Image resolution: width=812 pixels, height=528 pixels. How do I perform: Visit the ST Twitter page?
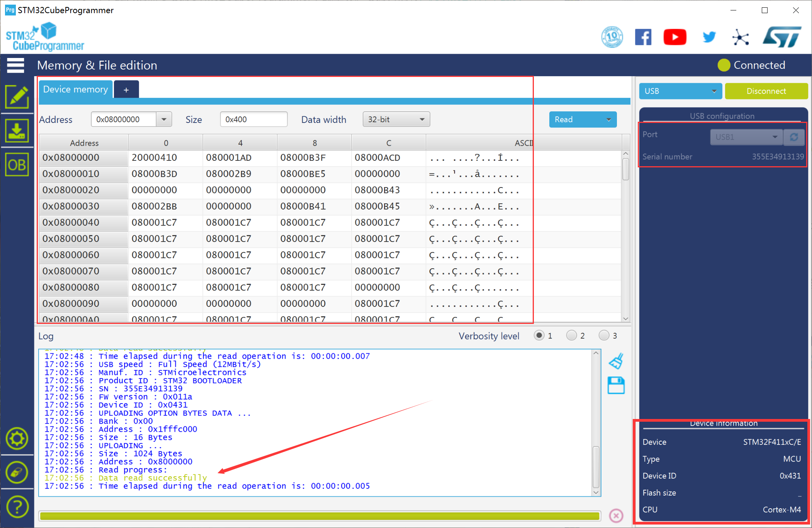709,37
